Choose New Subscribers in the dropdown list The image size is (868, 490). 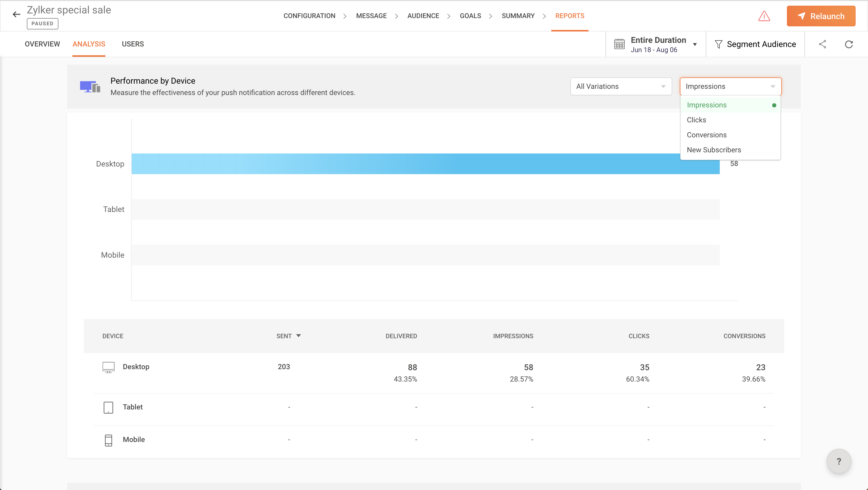(x=714, y=150)
